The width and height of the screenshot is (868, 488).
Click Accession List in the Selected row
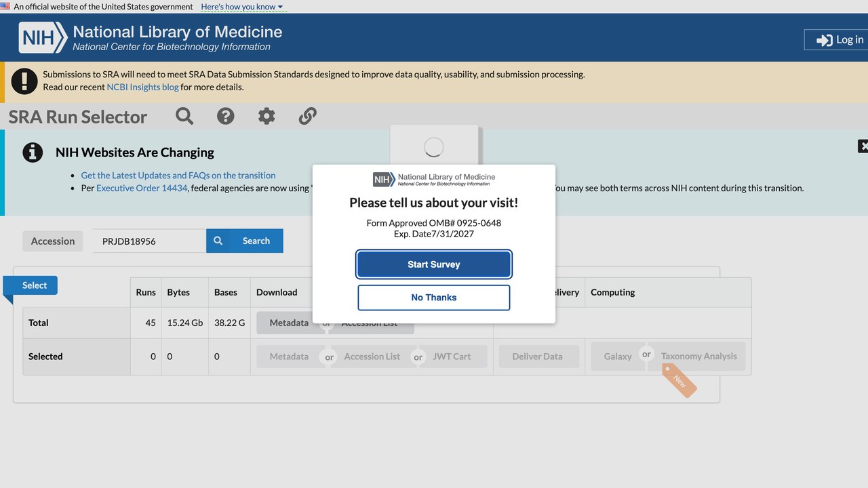tap(372, 357)
